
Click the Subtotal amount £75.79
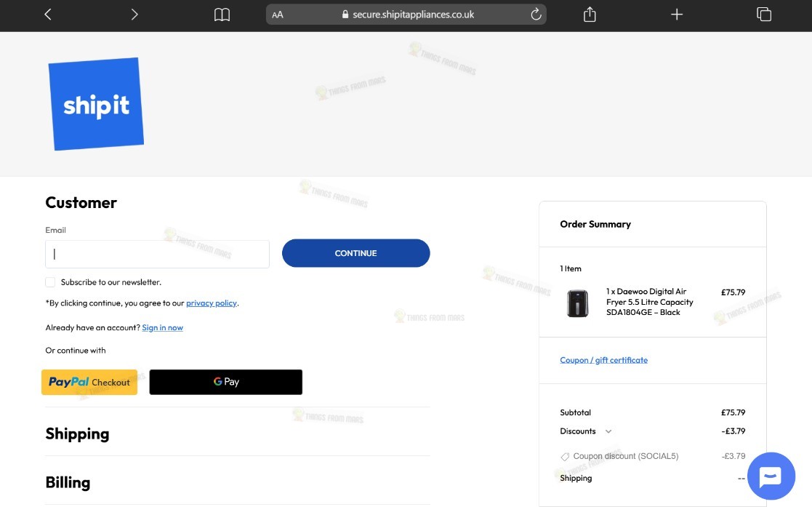click(x=733, y=412)
